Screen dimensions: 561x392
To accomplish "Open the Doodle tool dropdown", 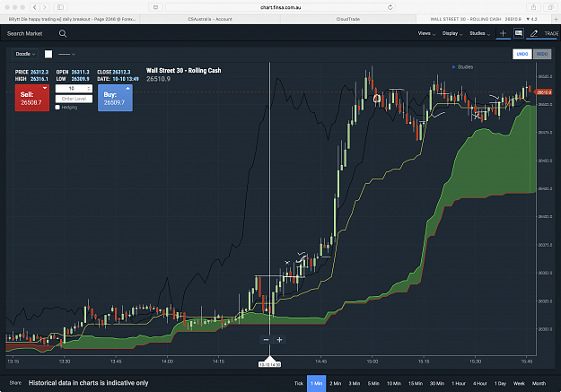I will [x=25, y=54].
